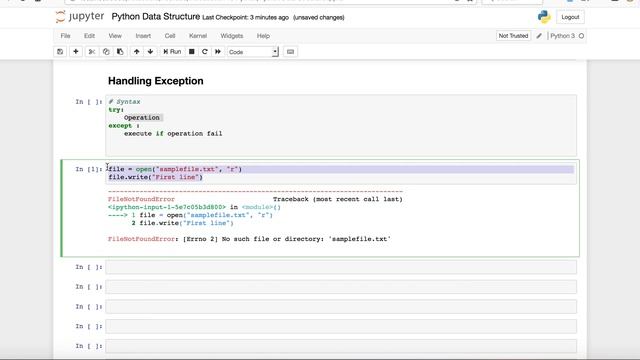Move selected cell down arrow

(x=150, y=52)
